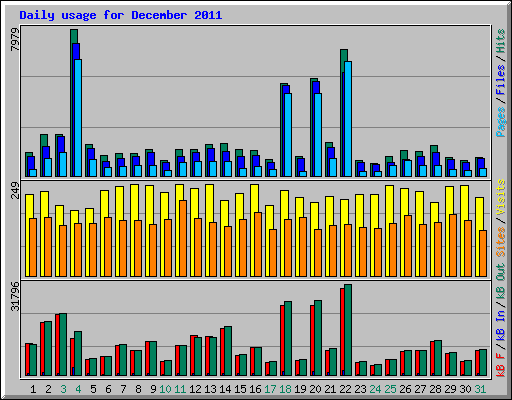Viewport: 512px width, 400px height.
Task: Click day label '22' on the x-axis
Action: tap(345, 389)
